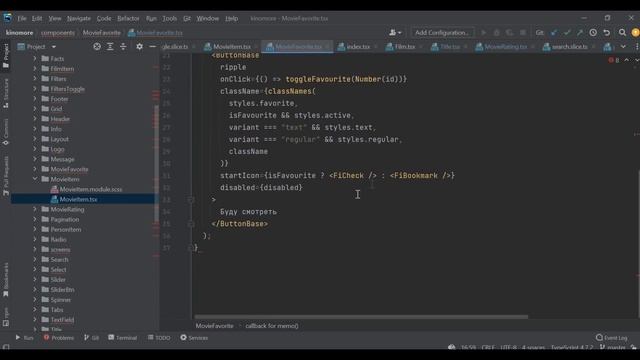Click Select Opened File target icon
The height and width of the screenshot is (360, 640).
coord(97,47)
